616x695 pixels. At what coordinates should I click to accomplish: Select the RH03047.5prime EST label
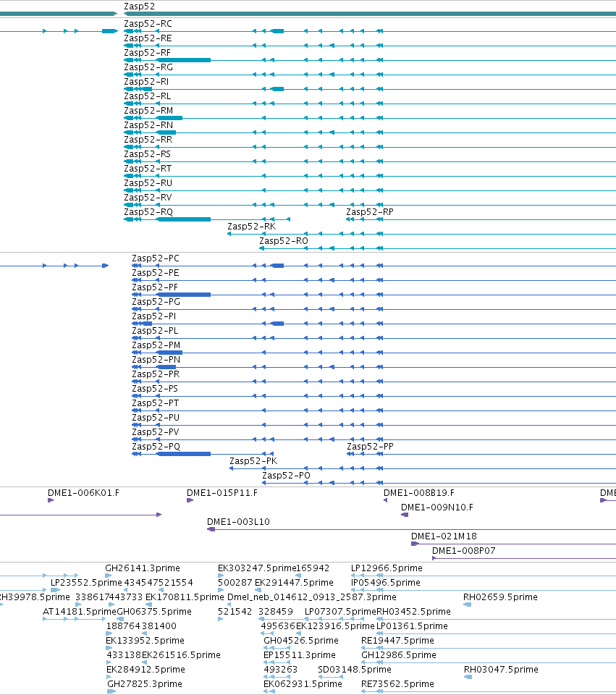[x=501, y=669]
